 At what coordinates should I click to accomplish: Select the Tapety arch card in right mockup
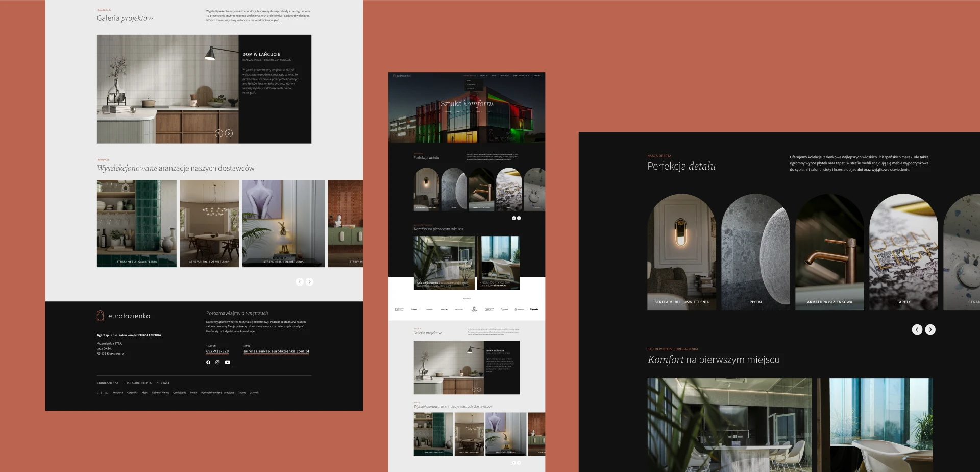(x=904, y=252)
